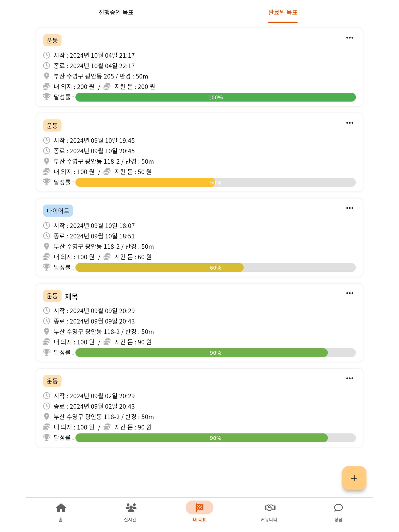Click the 60% achievement progress bar
This screenshot has height=532, width=399.
[x=215, y=268]
